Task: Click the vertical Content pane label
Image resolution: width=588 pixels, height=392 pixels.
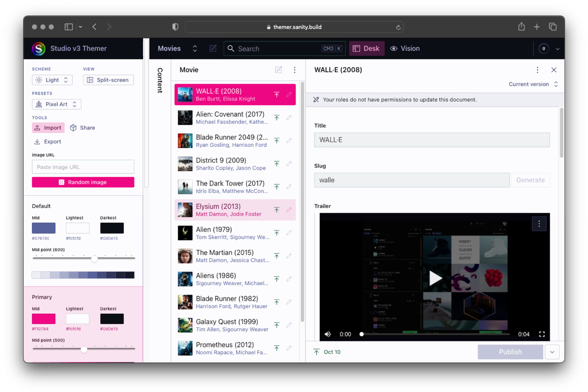Action: point(160,80)
